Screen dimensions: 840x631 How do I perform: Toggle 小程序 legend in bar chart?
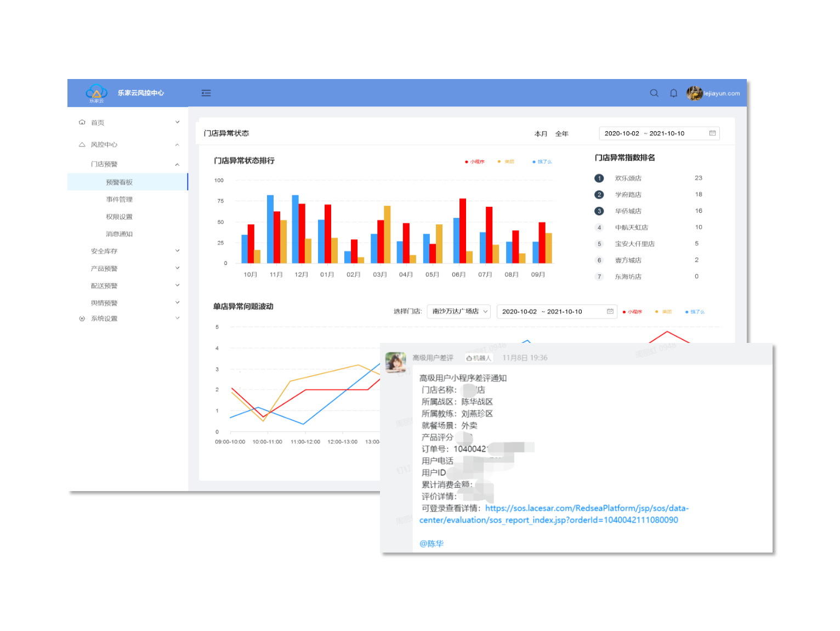click(x=475, y=162)
